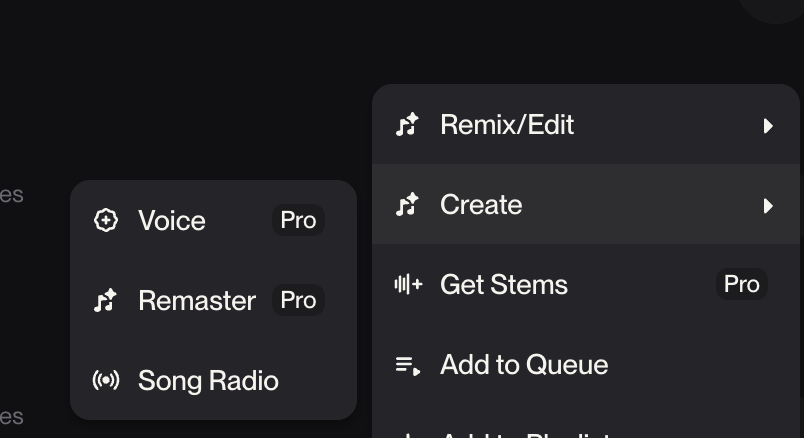Click the Pro badge beside Voice
This screenshot has height=438, width=804.
[x=298, y=221]
